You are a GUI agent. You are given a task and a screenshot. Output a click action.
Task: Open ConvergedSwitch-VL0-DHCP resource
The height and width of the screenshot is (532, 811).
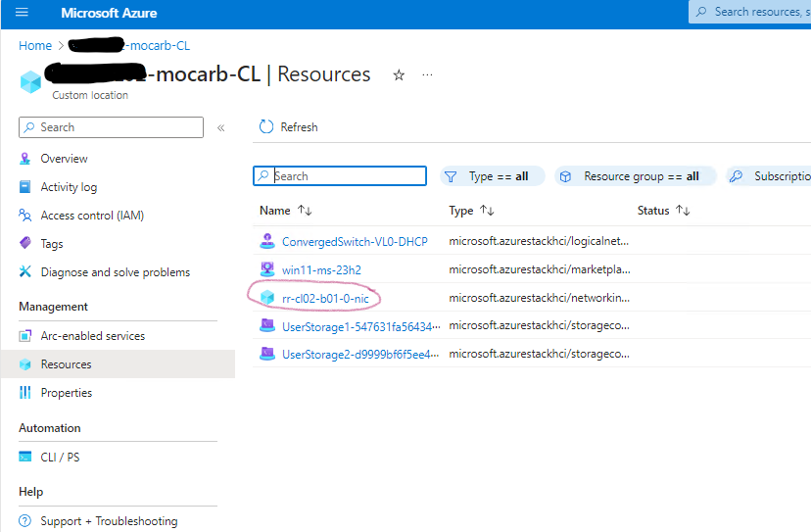[355, 242]
